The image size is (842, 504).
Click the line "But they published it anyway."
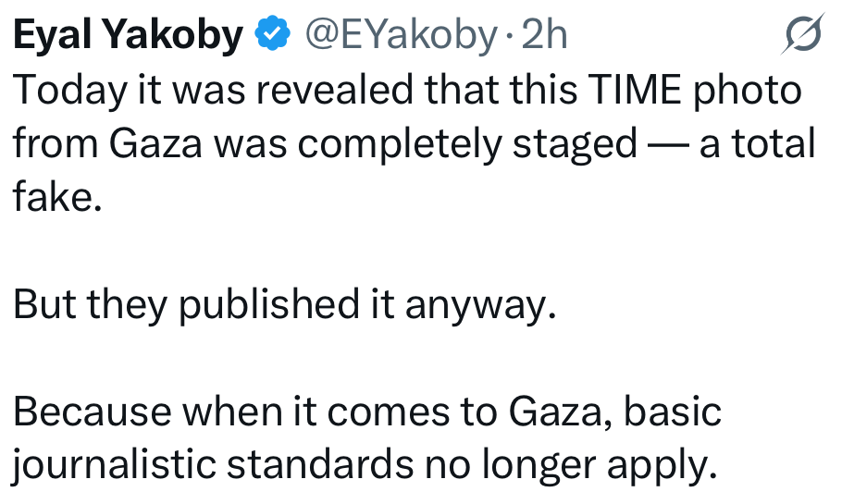pyautogui.click(x=284, y=305)
